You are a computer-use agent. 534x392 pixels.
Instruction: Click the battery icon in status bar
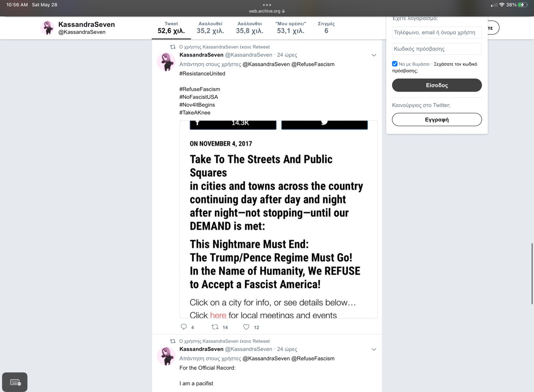coord(523,5)
